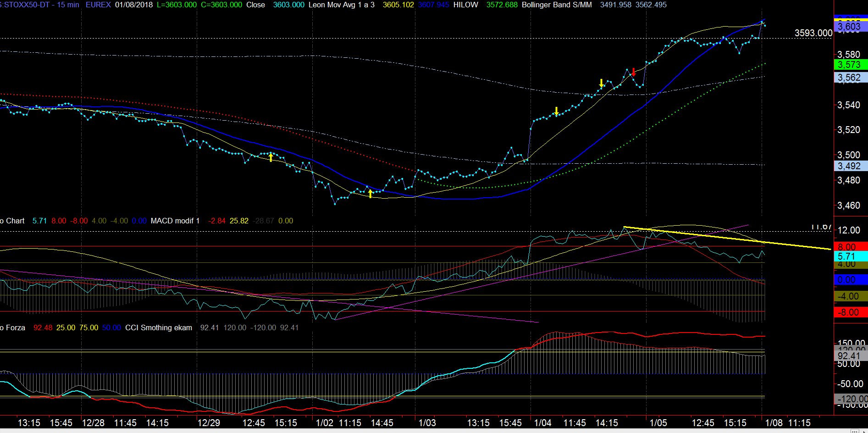Click the red 92.48 Forza value
This screenshot has width=868, height=433.
point(43,328)
